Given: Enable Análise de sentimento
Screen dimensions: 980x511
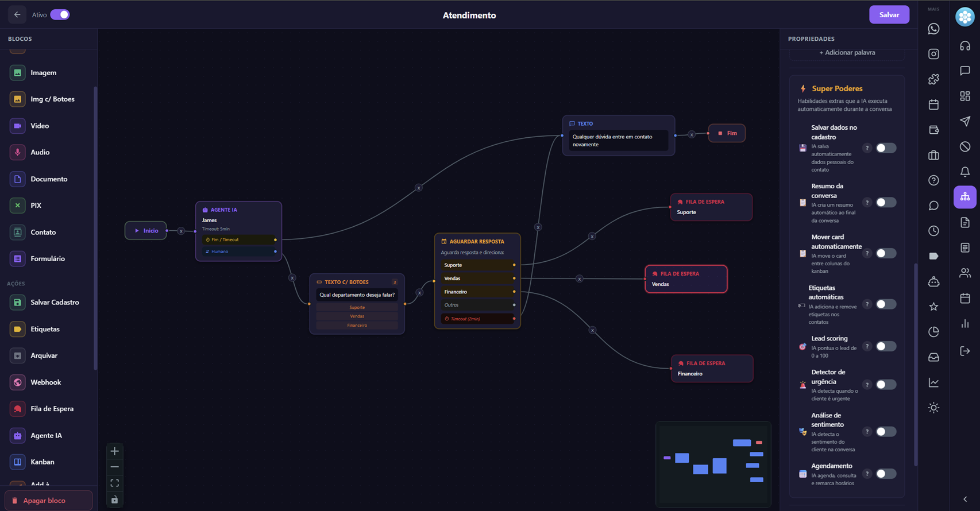Looking at the screenshot, I should [886, 432].
